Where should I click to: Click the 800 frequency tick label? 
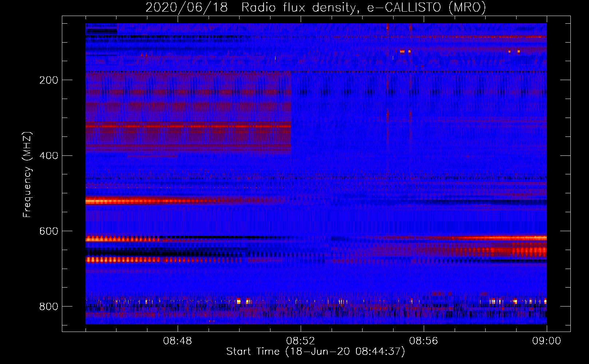[49, 306]
